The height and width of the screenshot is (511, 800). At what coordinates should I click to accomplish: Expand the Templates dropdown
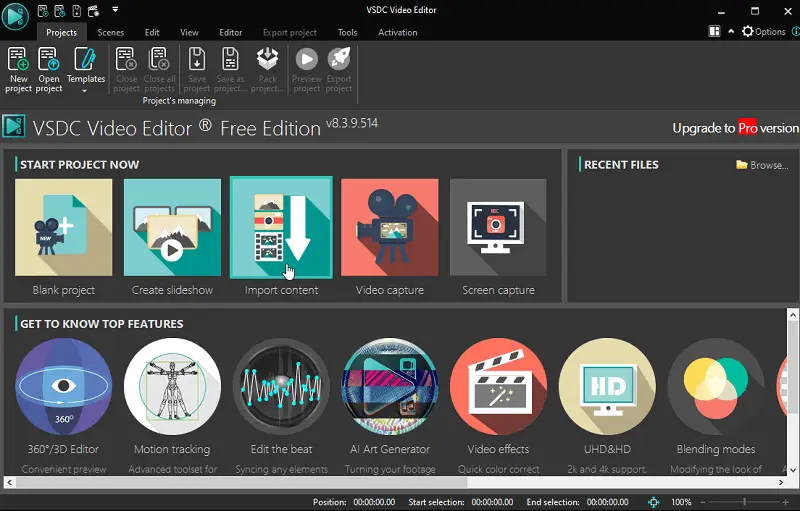coord(85,91)
